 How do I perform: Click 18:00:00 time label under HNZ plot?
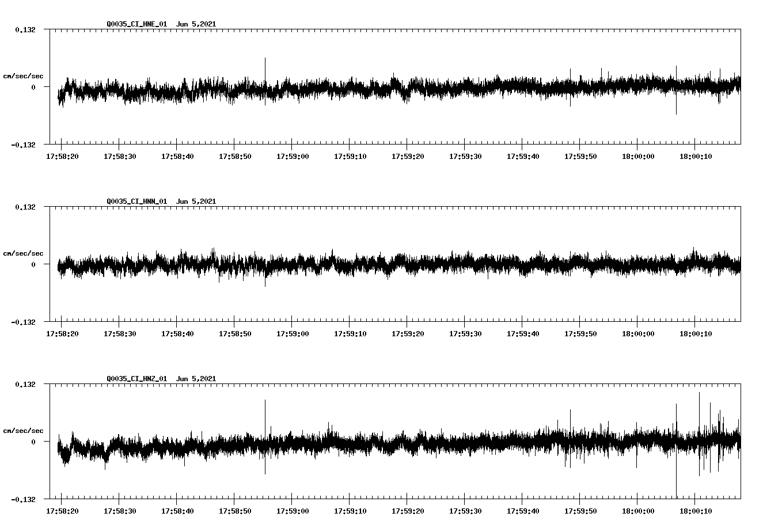click(638, 511)
